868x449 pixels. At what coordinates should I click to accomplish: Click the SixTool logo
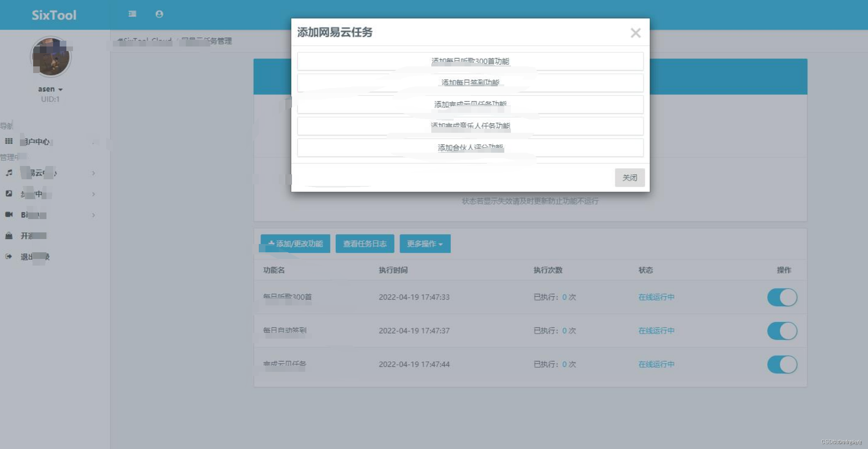[54, 15]
